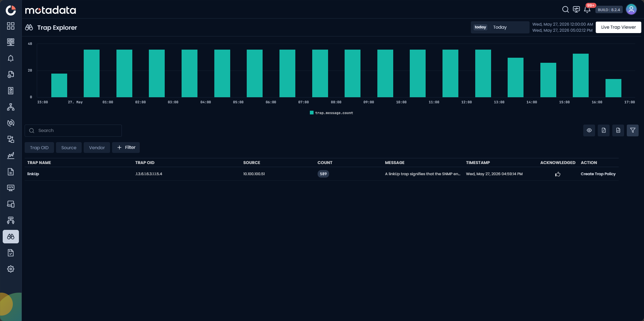
Task: Toggle the filter funnel button
Action: (x=633, y=130)
